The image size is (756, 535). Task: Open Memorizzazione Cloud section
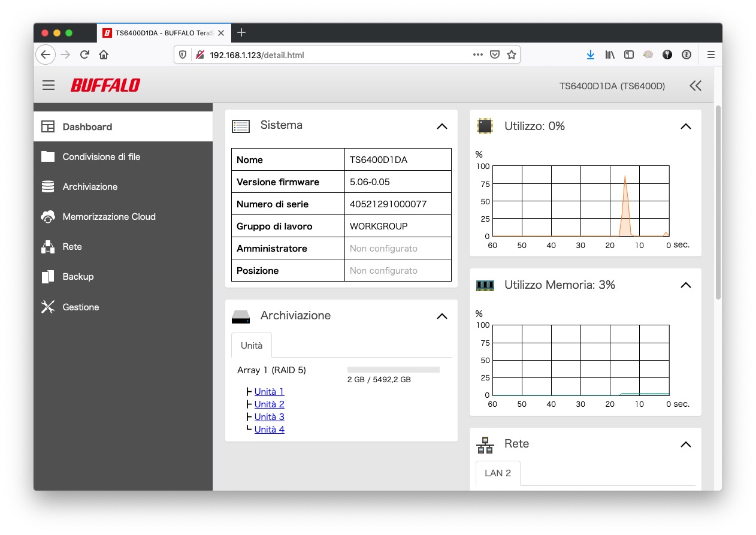(x=123, y=216)
